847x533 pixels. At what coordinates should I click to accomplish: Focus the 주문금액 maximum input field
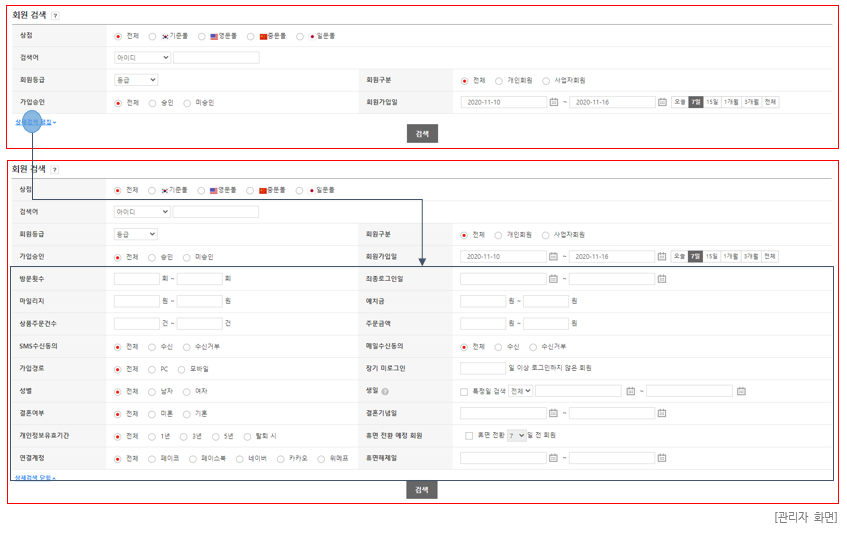546,323
